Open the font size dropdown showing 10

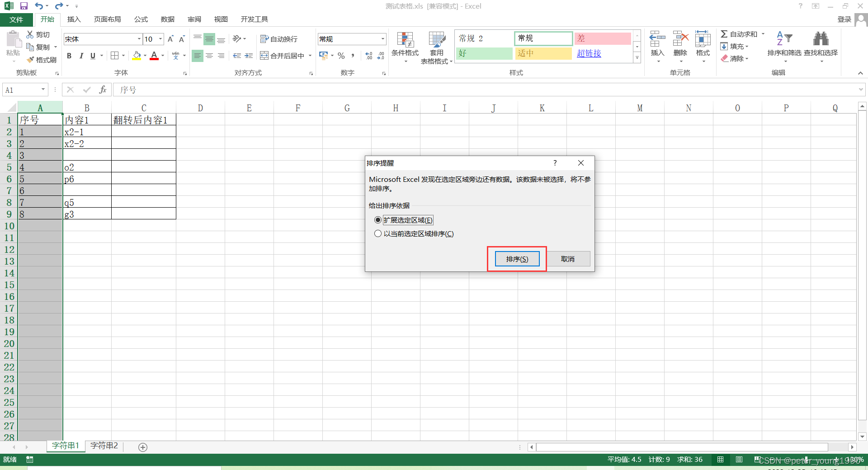click(160, 39)
